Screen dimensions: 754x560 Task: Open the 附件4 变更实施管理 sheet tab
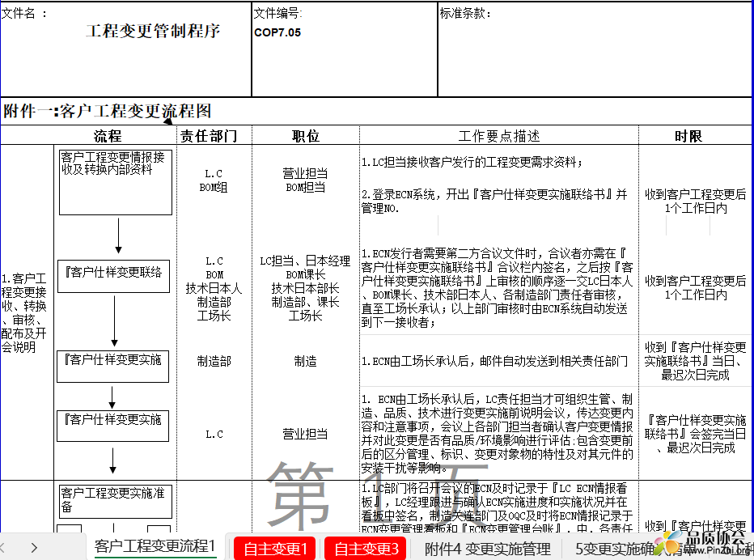coord(487,549)
